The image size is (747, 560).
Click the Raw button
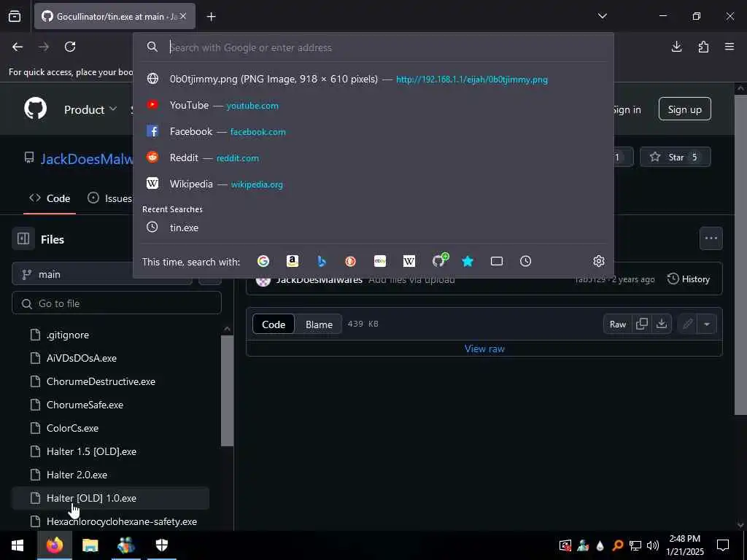617,324
